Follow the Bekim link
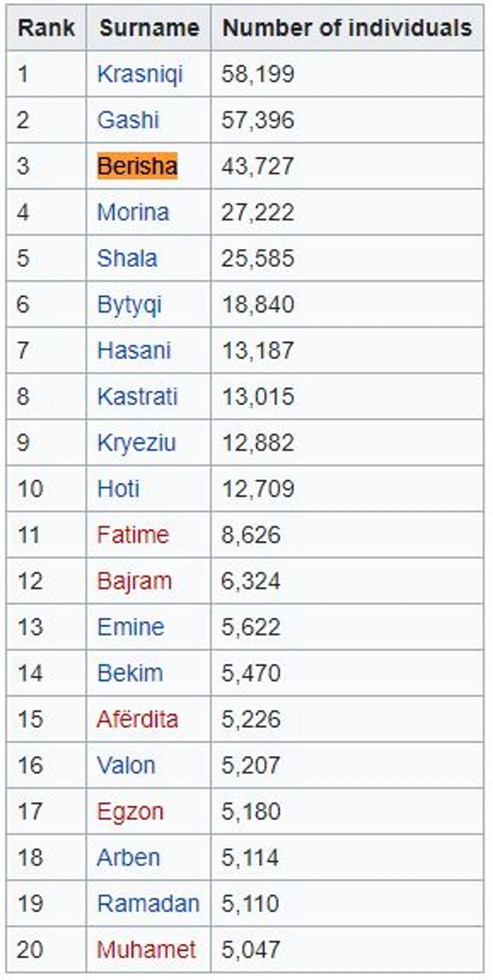The width and height of the screenshot is (493, 980). point(130,673)
